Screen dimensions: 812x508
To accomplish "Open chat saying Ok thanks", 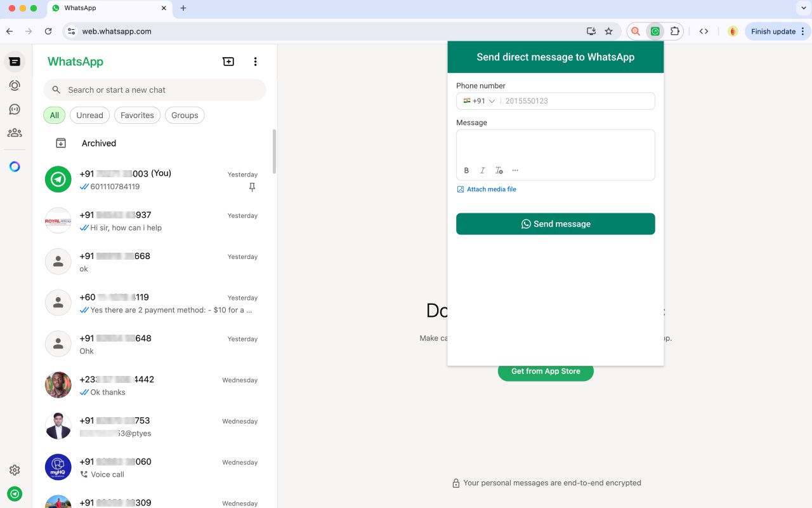I will 155,385.
